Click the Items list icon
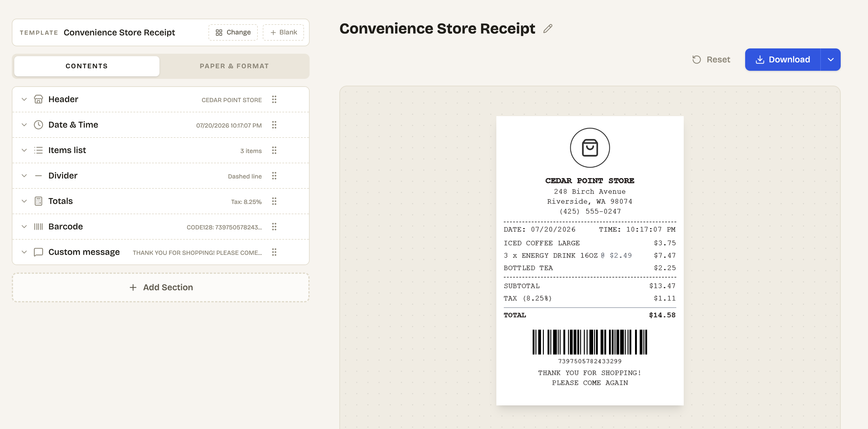The width and height of the screenshot is (868, 429). pyautogui.click(x=38, y=150)
